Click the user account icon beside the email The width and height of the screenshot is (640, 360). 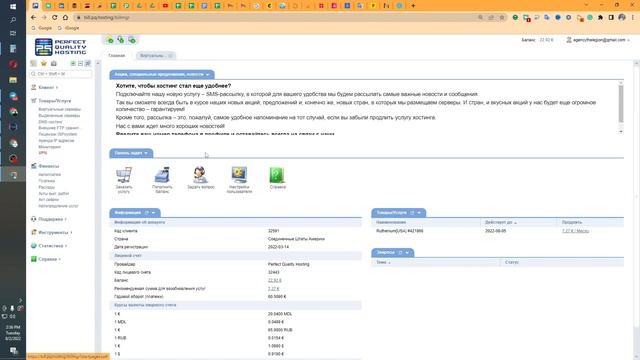[x=569, y=40]
